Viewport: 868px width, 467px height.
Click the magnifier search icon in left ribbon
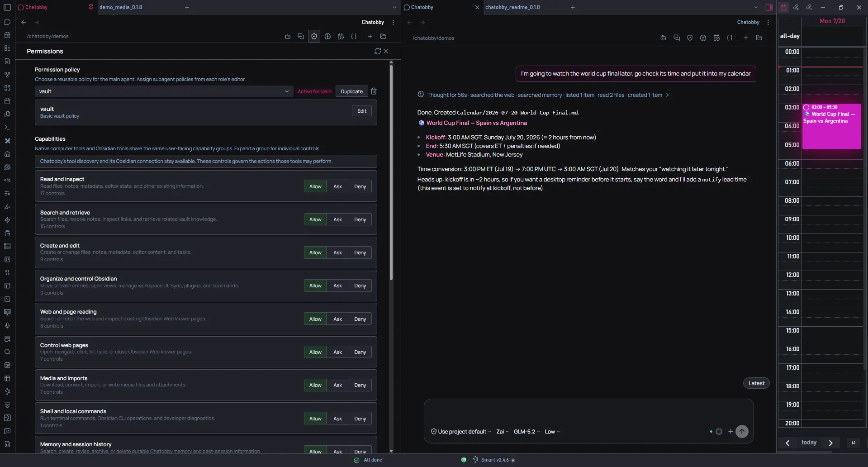(x=7, y=352)
